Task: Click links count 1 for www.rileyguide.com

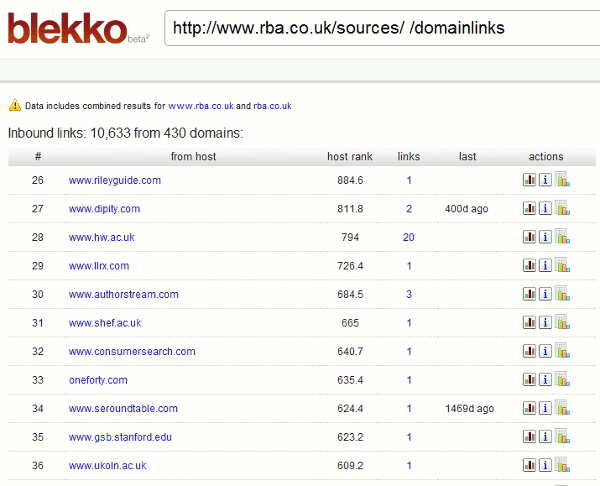Action: 409,180
